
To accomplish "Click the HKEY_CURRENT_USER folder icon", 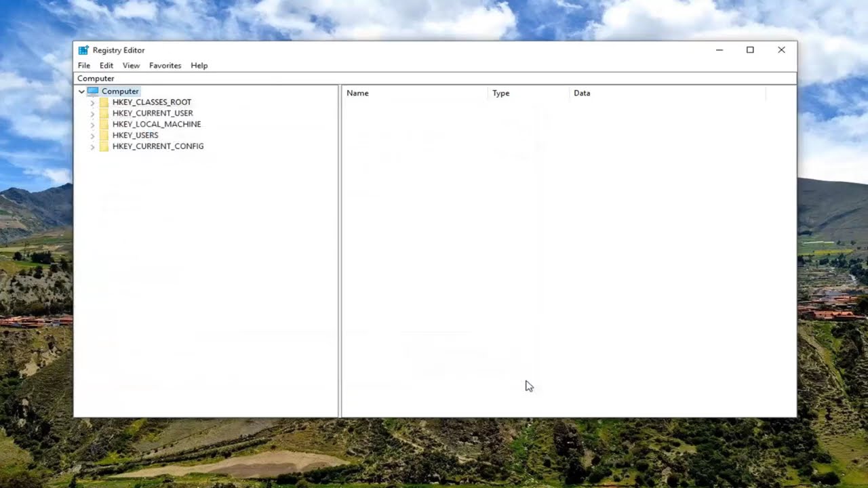I will pos(104,113).
